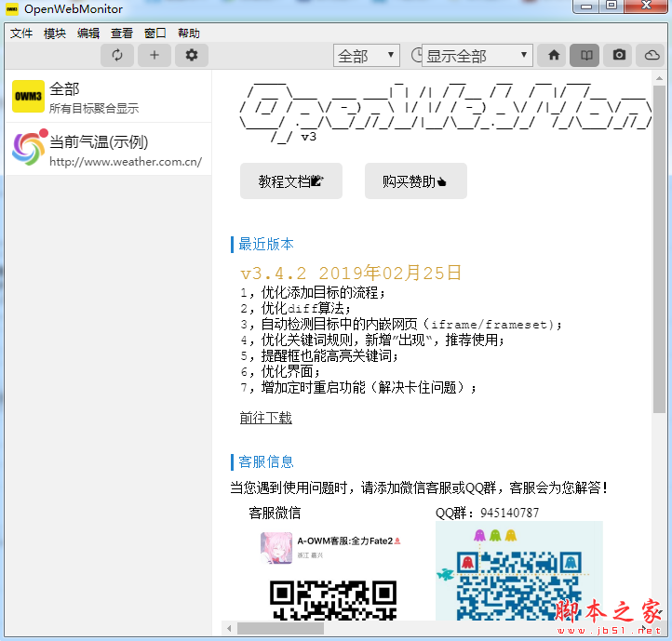Click the camera snapshot icon

tap(619, 55)
